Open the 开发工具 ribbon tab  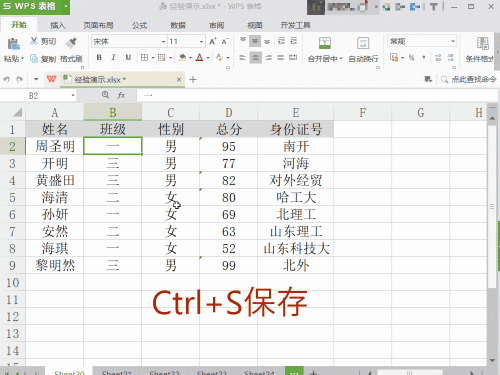point(295,25)
